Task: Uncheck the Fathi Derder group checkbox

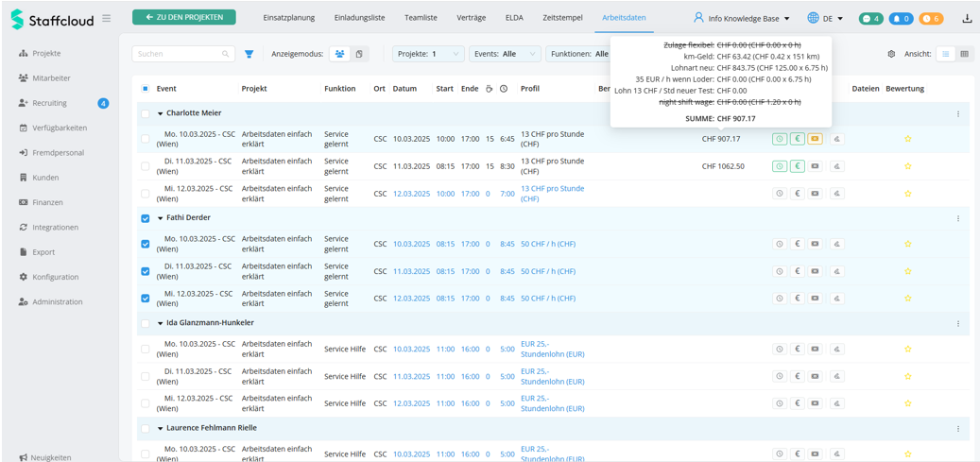Action: click(x=145, y=219)
